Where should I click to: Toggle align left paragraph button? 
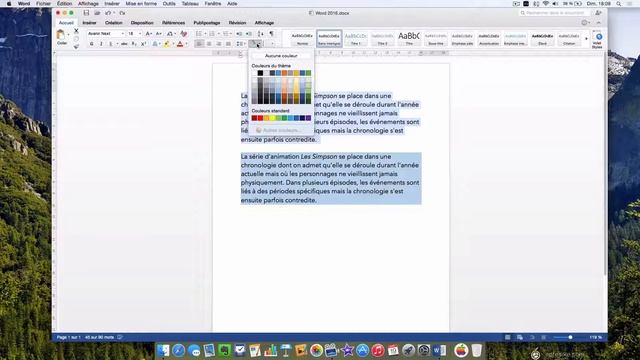(199, 44)
